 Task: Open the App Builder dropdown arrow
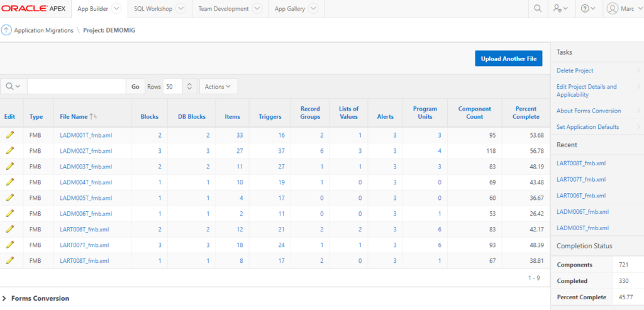pyautogui.click(x=116, y=9)
